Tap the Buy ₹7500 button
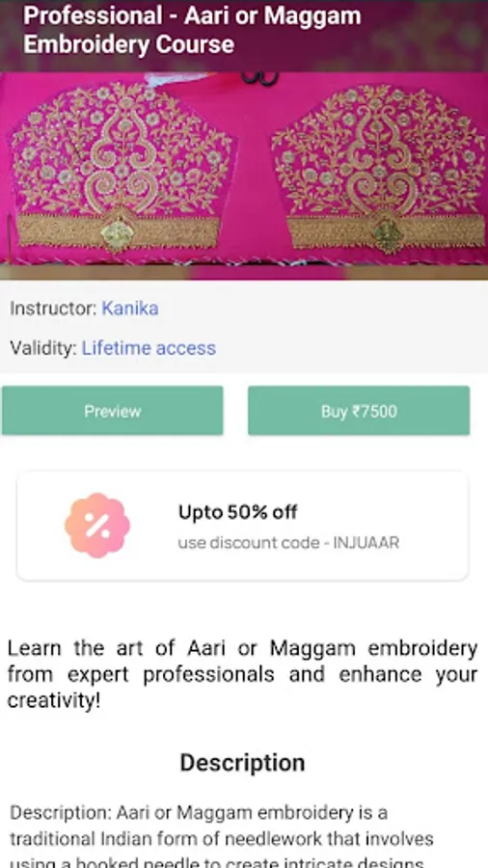488x868 pixels. pos(359,411)
